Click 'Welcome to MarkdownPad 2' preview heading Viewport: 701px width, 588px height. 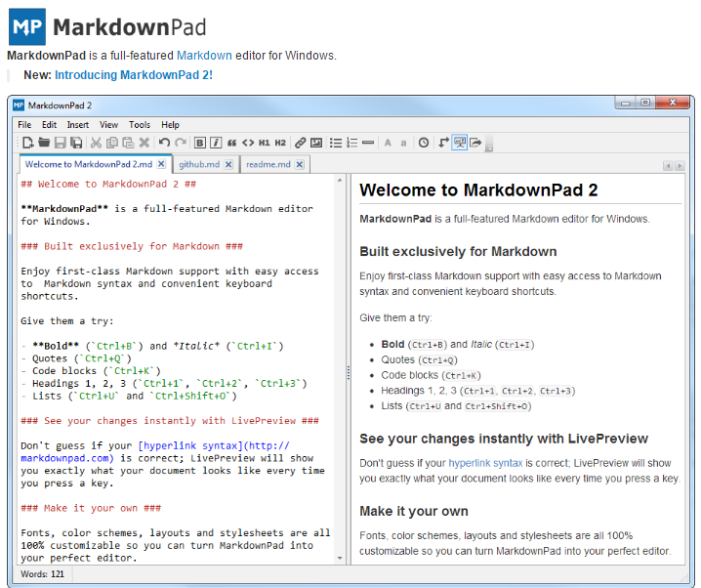478,190
